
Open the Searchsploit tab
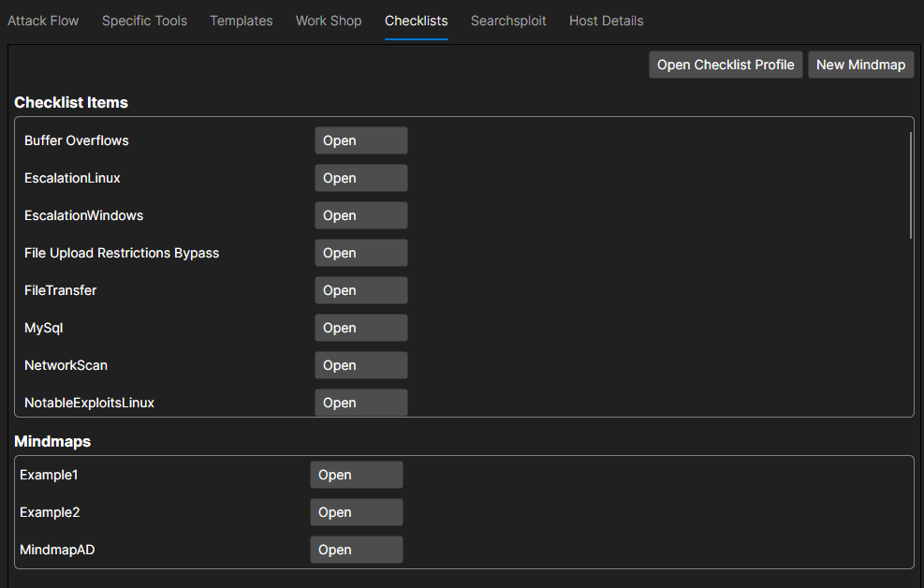coord(508,21)
